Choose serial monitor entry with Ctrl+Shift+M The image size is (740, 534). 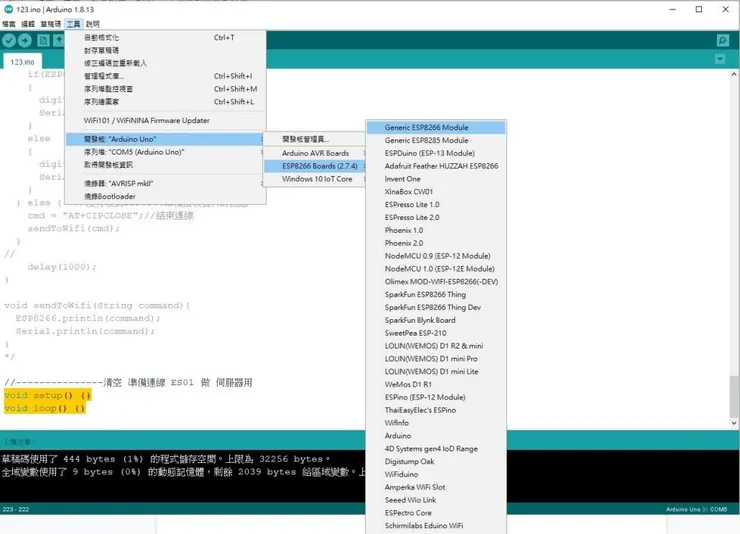click(x=165, y=89)
